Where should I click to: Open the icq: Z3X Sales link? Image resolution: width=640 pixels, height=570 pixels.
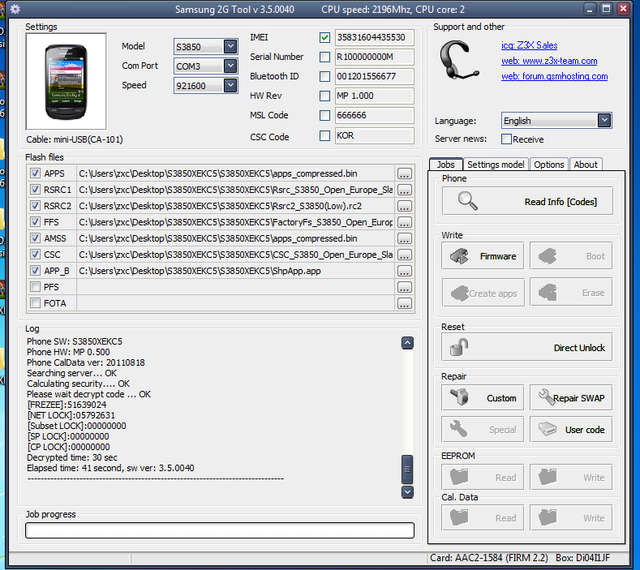(x=529, y=45)
